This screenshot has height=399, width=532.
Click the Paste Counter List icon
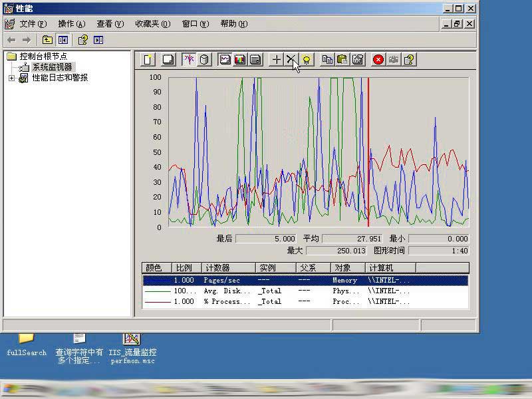pyautogui.click(x=342, y=60)
